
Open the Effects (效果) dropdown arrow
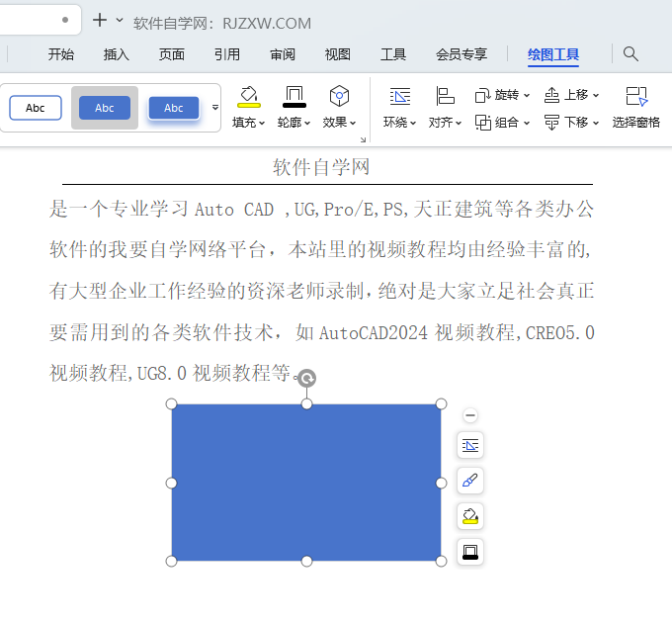click(352, 123)
